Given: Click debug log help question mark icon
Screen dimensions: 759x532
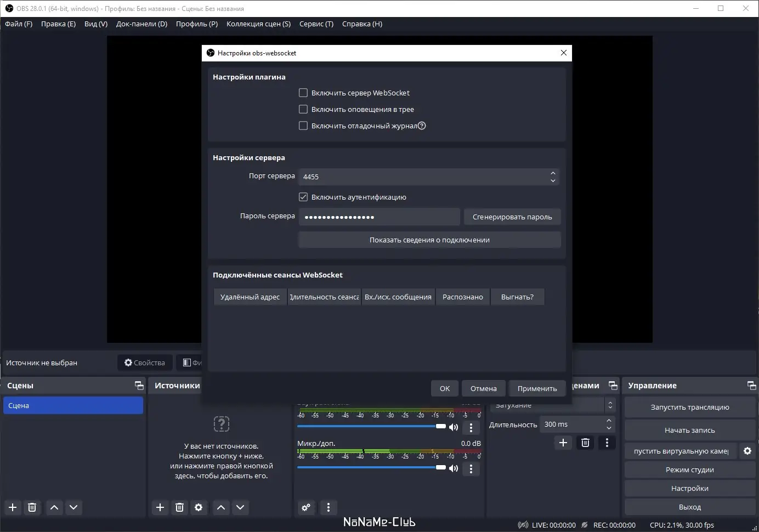Looking at the screenshot, I should point(422,126).
